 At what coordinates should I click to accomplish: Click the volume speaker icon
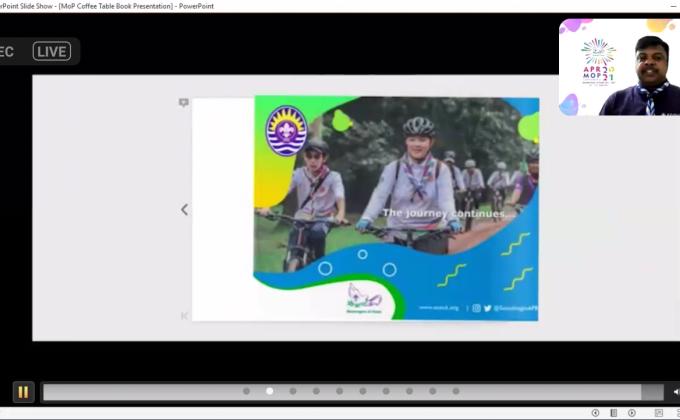tap(676, 392)
